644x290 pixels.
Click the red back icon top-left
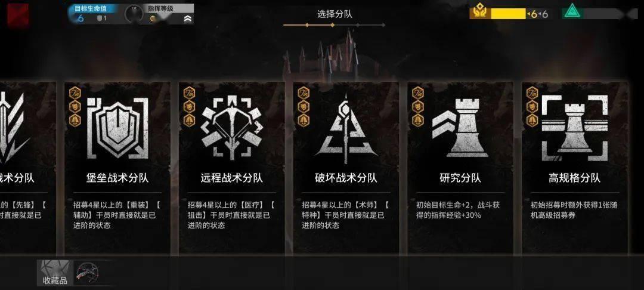18,14
